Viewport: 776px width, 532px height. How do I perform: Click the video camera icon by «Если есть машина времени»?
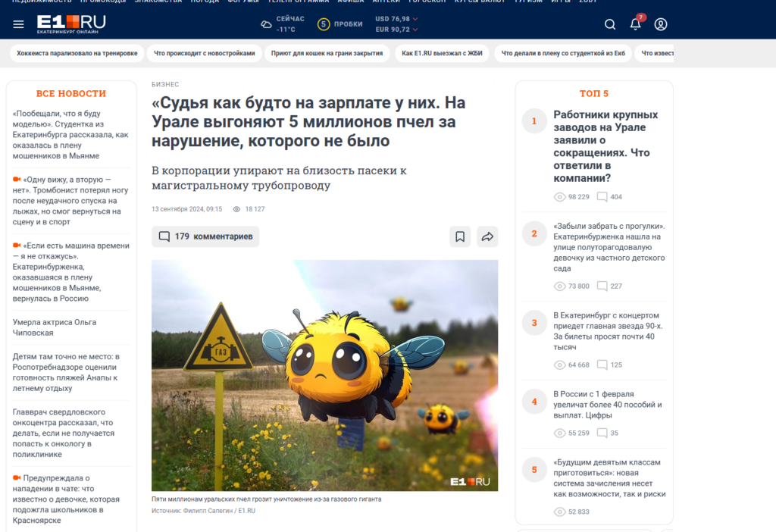click(17, 245)
